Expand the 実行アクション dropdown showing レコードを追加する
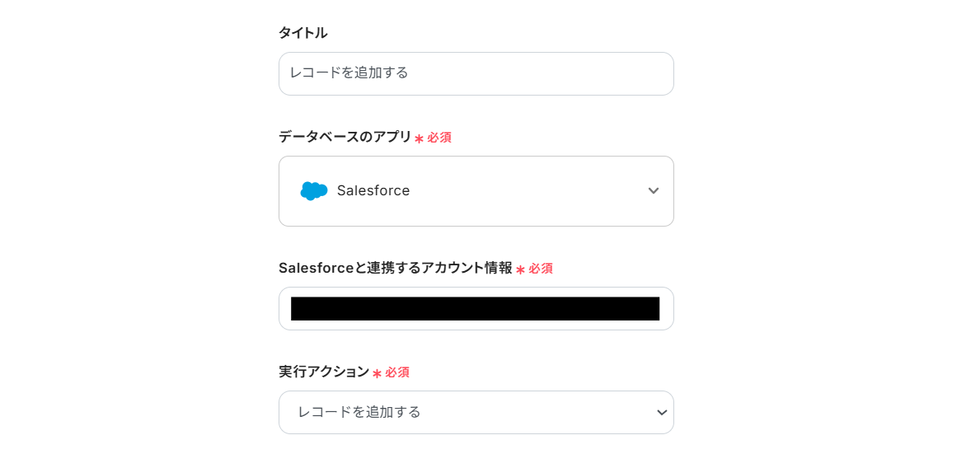The width and height of the screenshot is (980, 468). (476, 412)
